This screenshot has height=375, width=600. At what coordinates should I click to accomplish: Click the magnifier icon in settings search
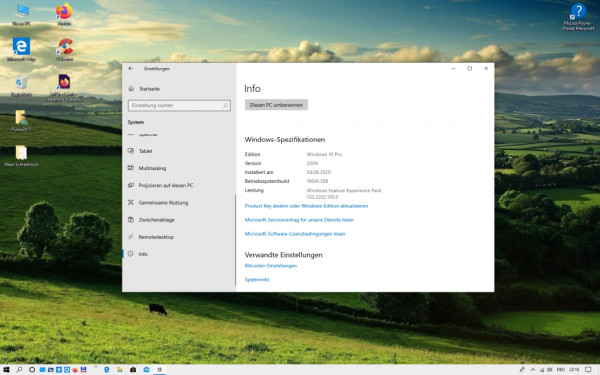coord(225,105)
